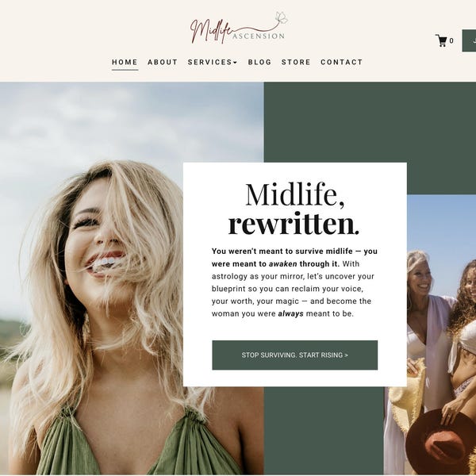476x476 pixels.
Task: Click the Midlife, rewritten. headline
Action: (294, 209)
